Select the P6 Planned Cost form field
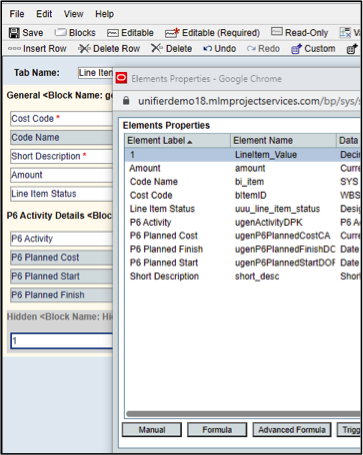The image size is (363, 455). [61, 257]
